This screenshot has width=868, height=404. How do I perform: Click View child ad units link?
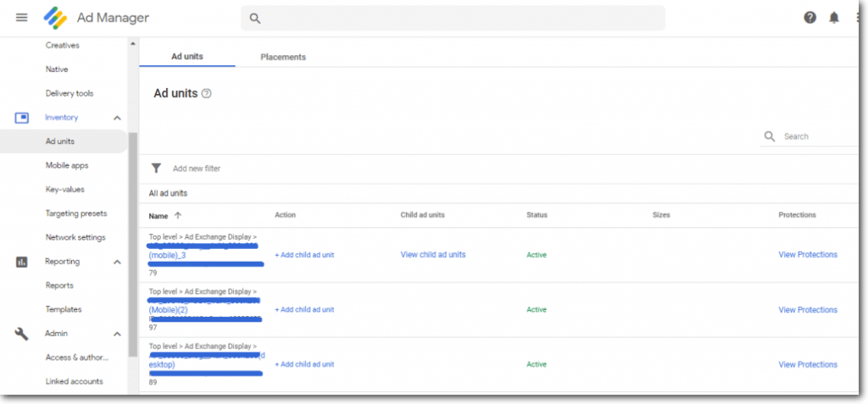433,255
